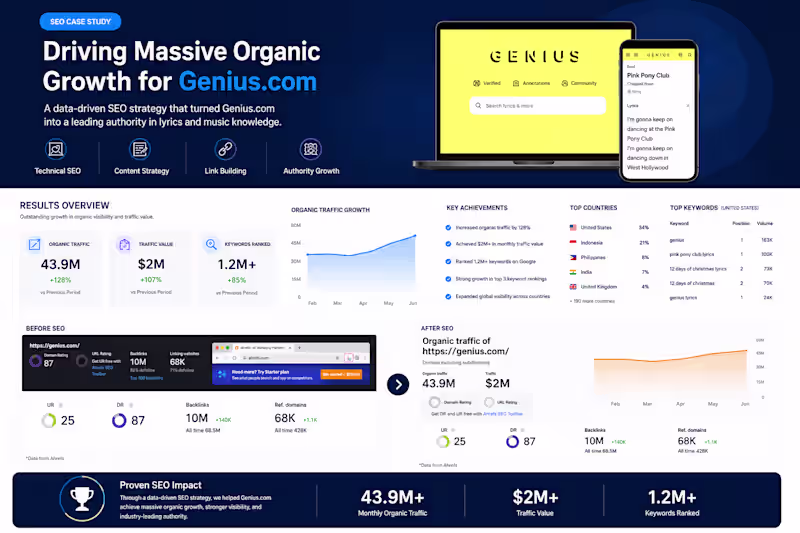Click the 'Proven SEO Impact' heading
800x533 pixels.
click(160, 485)
